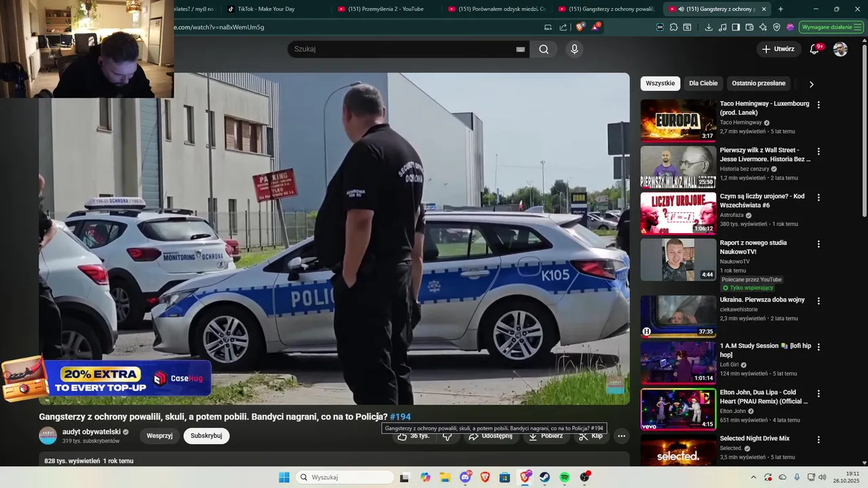Click the Brave VPN shield icon
Screen dimensions: 868x488
[x=776, y=27]
